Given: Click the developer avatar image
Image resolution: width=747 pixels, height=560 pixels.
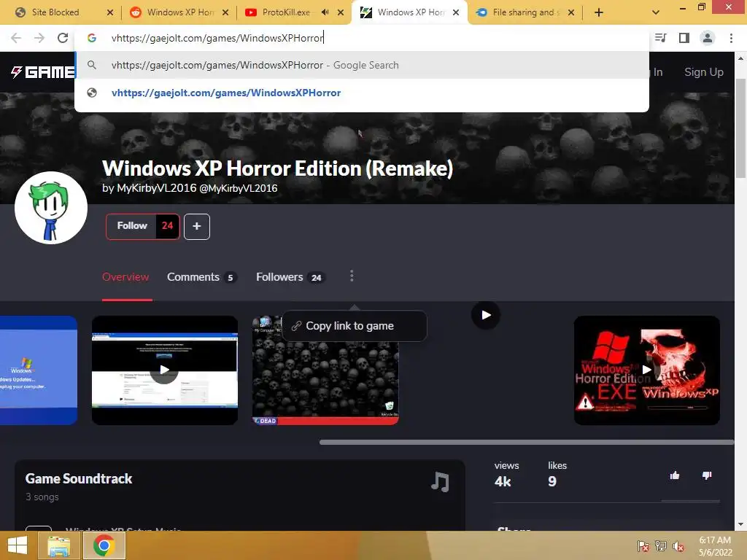Looking at the screenshot, I should point(51,208).
